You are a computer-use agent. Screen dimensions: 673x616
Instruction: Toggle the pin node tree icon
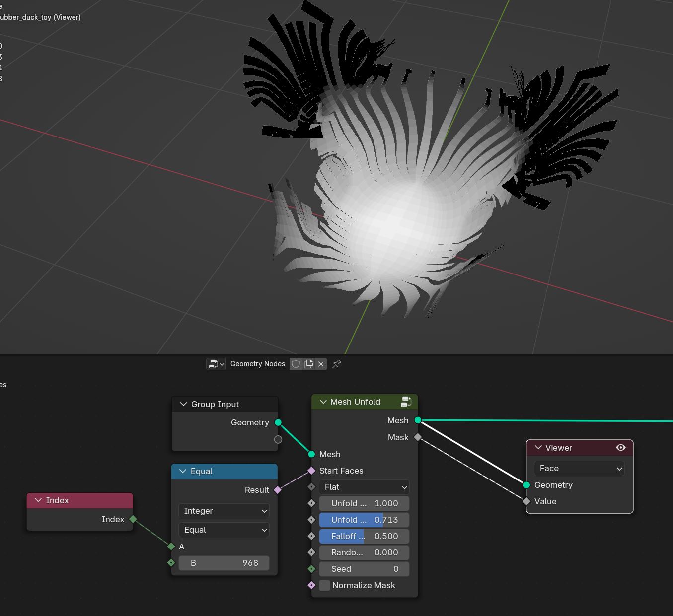(x=336, y=364)
